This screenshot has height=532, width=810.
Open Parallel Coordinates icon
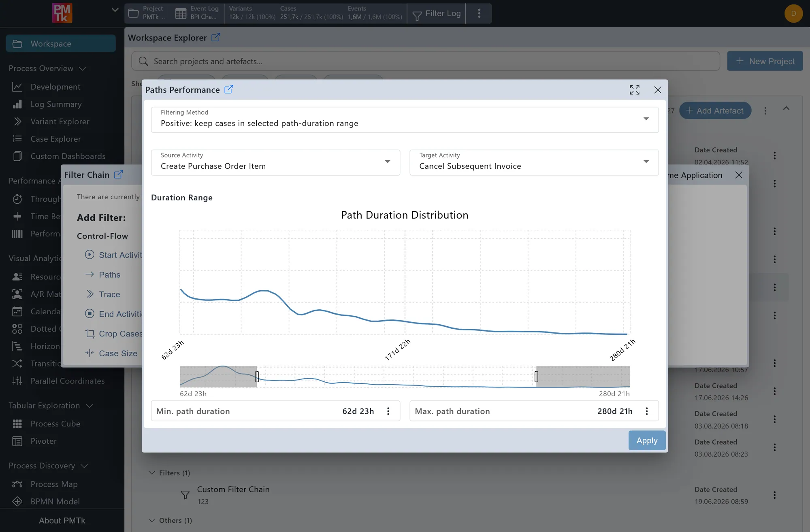17,381
